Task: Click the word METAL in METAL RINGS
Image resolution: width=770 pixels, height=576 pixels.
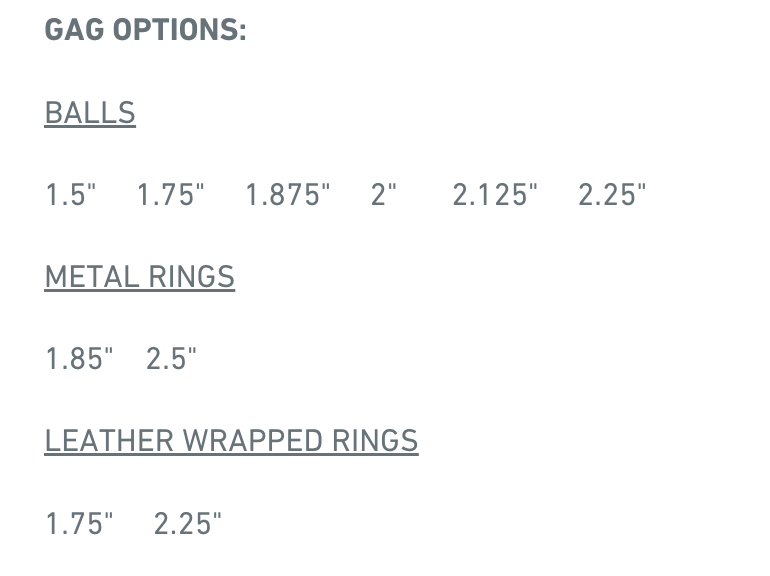Action: [92, 276]
